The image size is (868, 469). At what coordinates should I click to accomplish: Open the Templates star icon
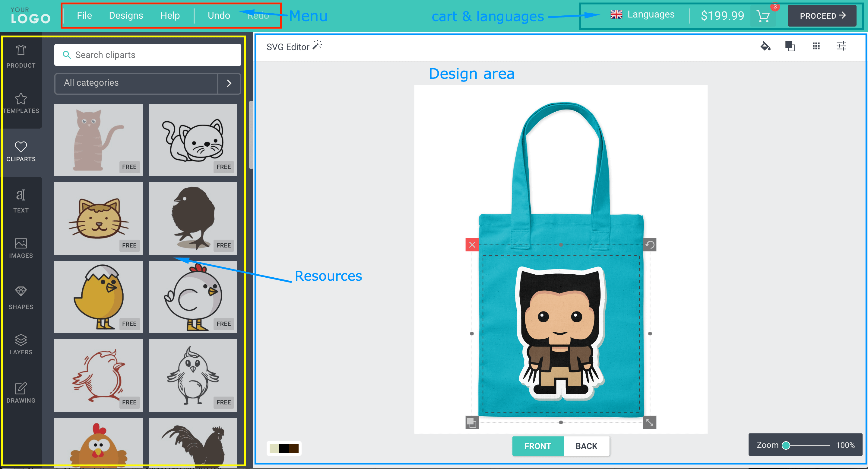(x=21, y=103)
